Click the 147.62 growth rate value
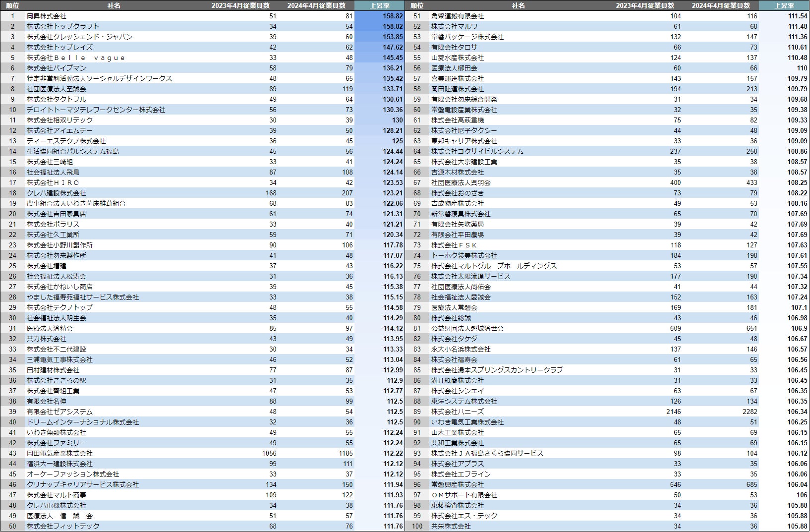 [393, 47]
